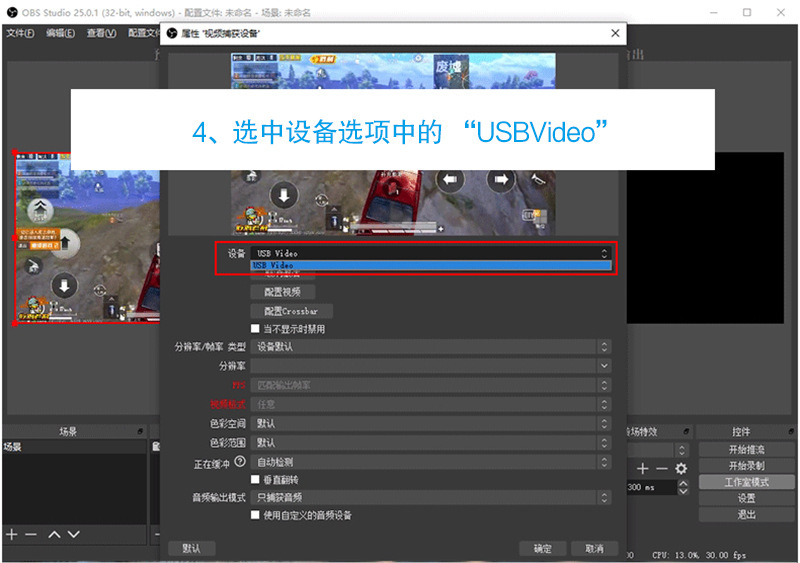Click 退出 in controls panel

pos(746,515)
